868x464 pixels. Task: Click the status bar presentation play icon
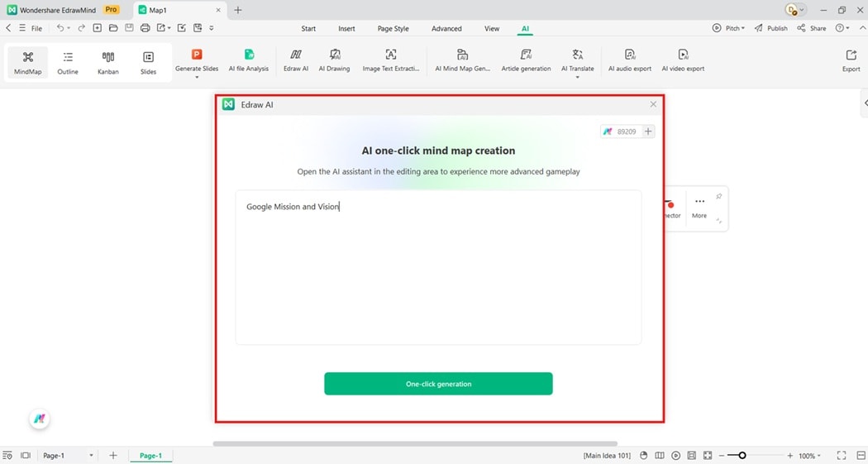click(x=676, y=456)
